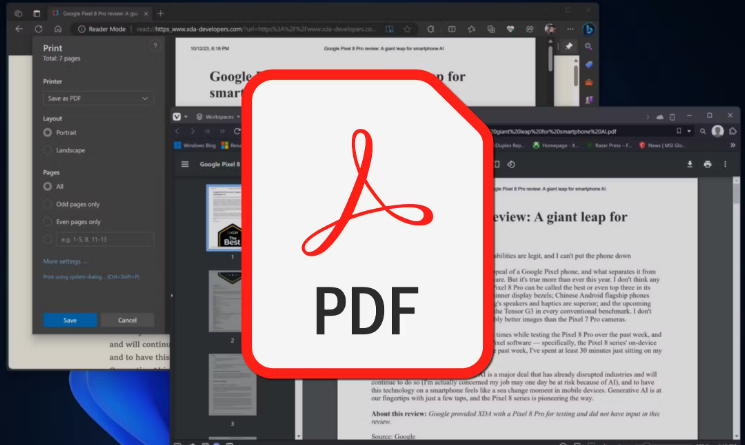Toggle the immersive reader icon in address bar
Screen dimensions: 745x445
(x=390, y=29)
